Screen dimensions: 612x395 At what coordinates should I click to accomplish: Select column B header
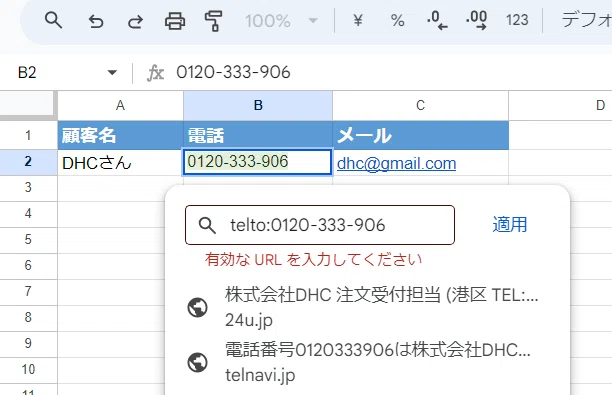coord(258,105)
